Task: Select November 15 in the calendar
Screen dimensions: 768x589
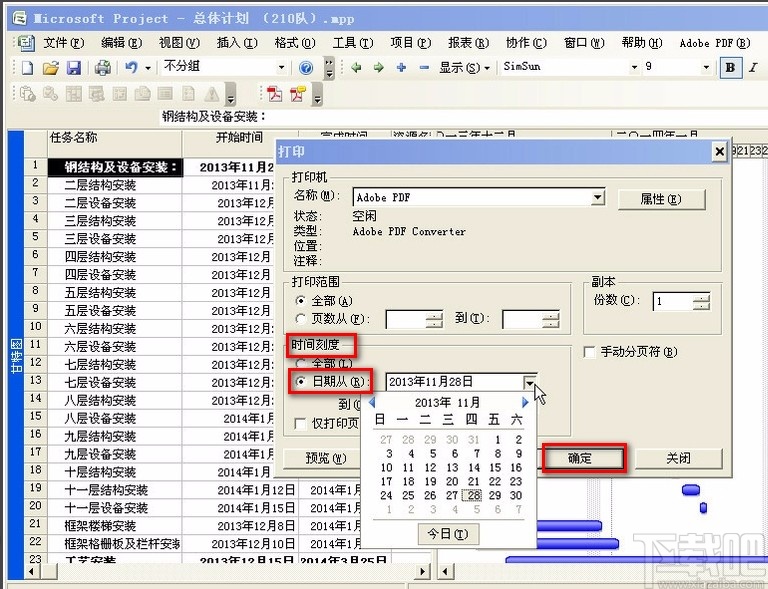Action: point(495,468)
